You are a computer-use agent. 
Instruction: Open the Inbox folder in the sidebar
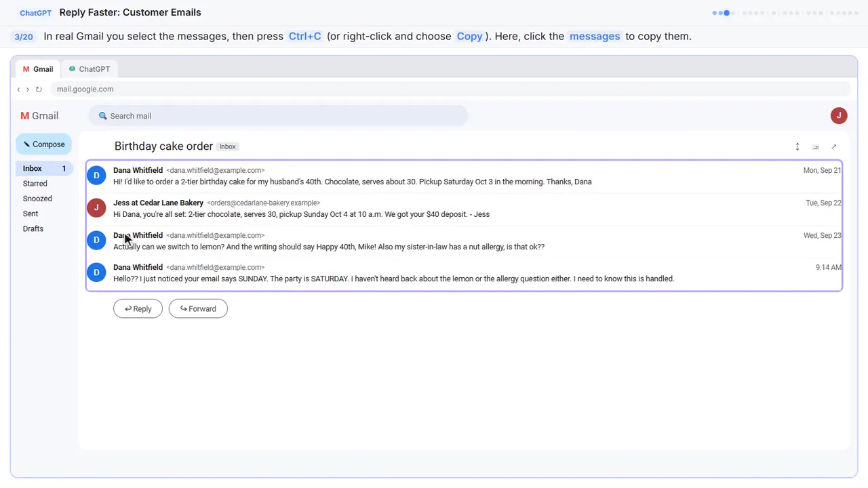click(44, 168)
